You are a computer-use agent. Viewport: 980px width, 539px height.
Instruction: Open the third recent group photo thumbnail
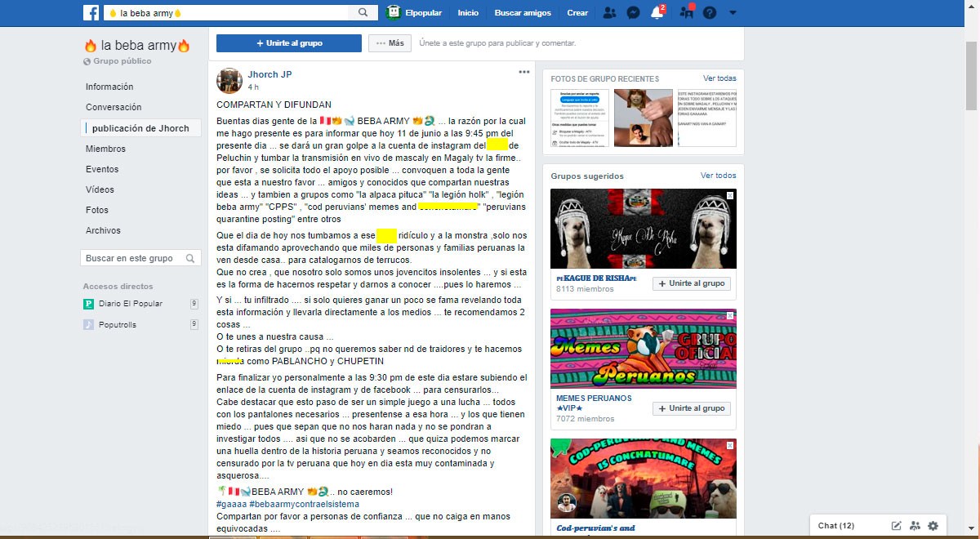(x=707, y=118)
